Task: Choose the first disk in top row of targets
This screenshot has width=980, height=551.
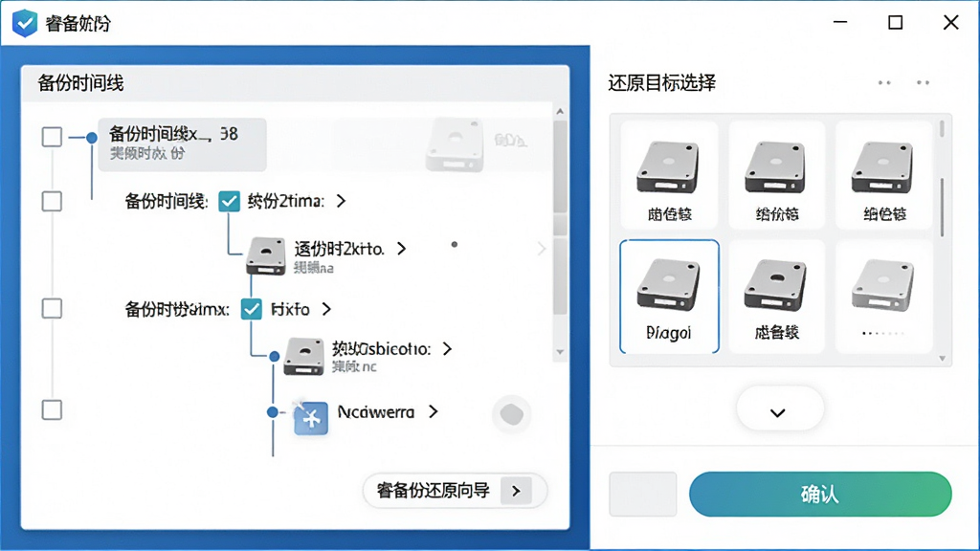Action: (669, 175)
